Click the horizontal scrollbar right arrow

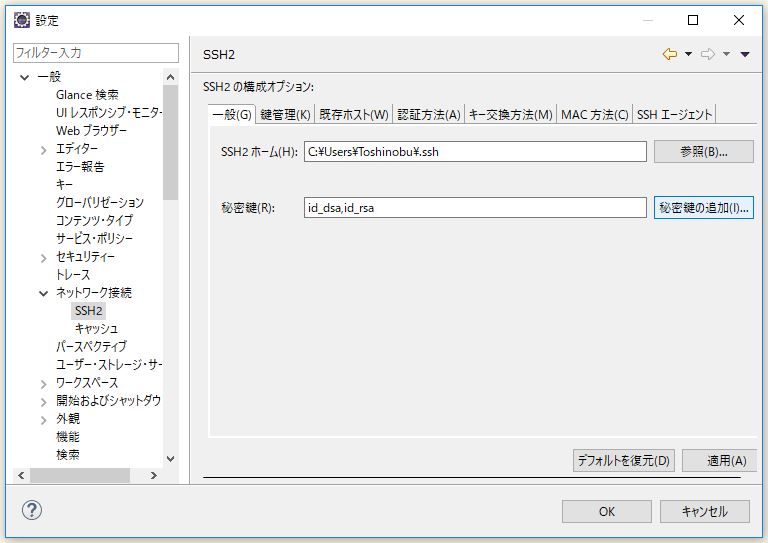(154, 475)
